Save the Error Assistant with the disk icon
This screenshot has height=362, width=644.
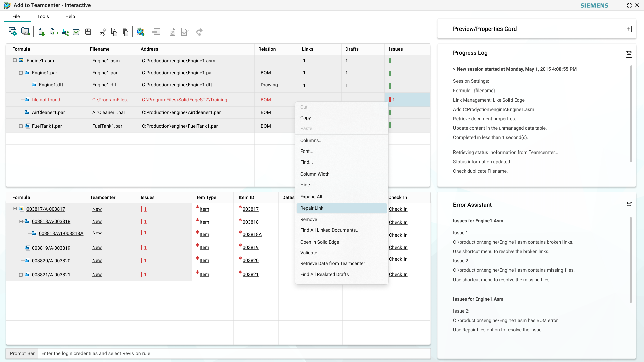point(629,205)
